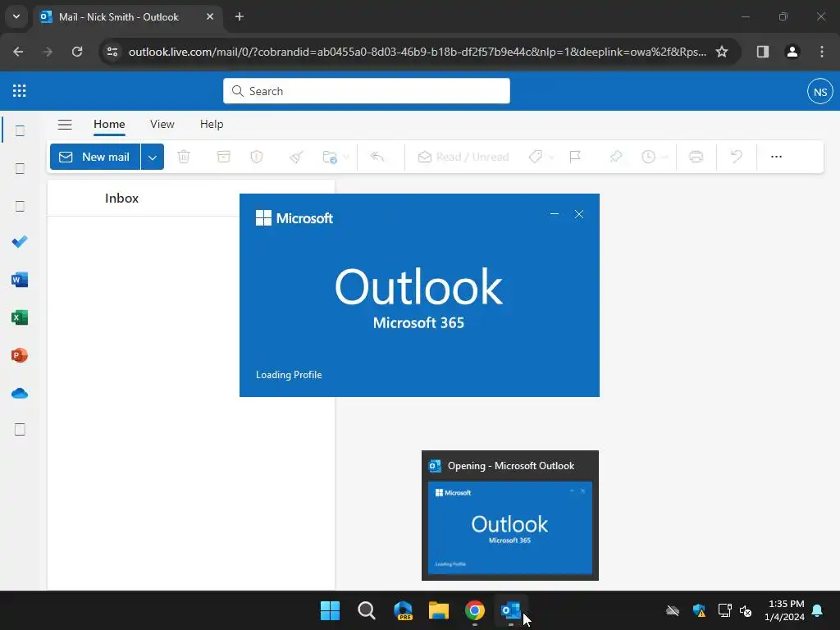This screenshot has width=840, height=630.
Task: Launch PowerPoint from the left sidebar
Action: (x=20, y=355)
